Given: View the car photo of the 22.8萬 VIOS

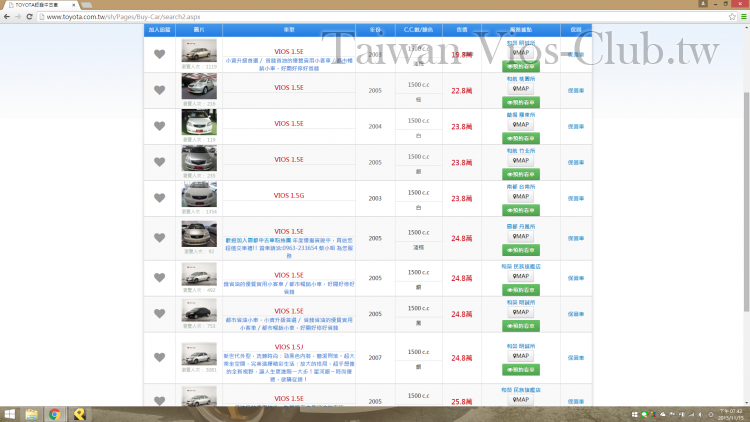Looking at the screenshot, I should 199,86.
